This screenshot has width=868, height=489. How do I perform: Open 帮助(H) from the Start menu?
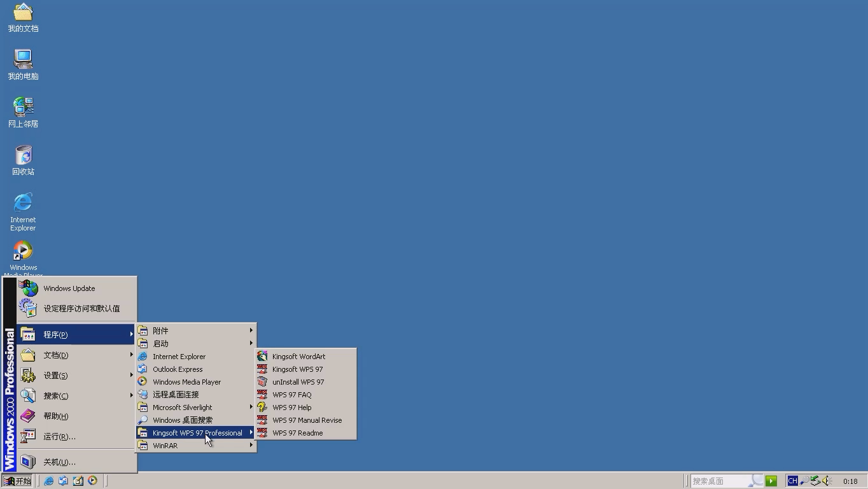coord(76,416)
